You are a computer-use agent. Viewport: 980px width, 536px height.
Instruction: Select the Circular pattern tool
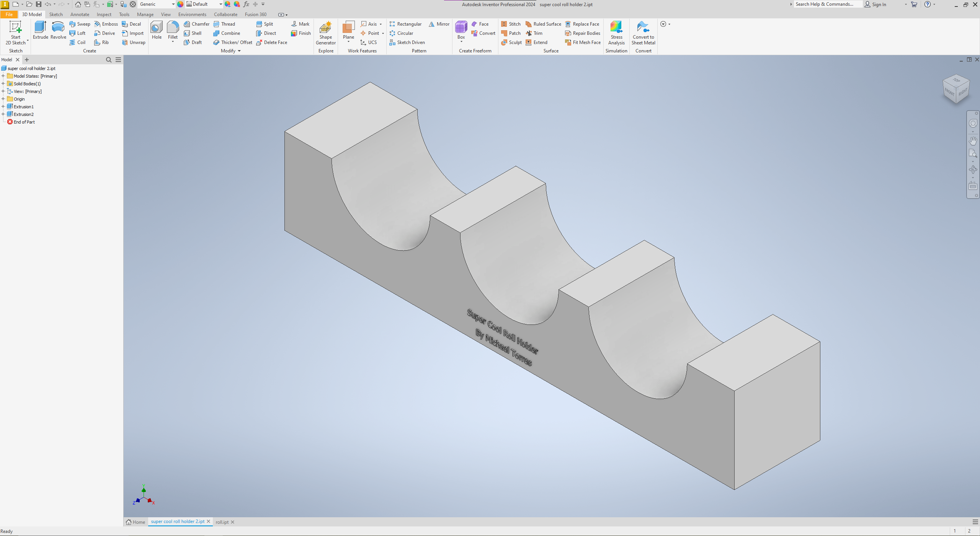pos(401,33)
